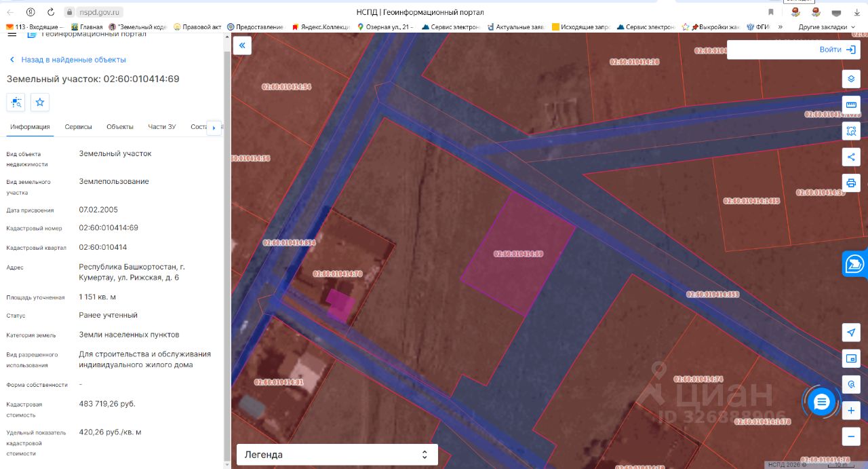
Task: Switch to the Информация tab
Action: (30, 127)
